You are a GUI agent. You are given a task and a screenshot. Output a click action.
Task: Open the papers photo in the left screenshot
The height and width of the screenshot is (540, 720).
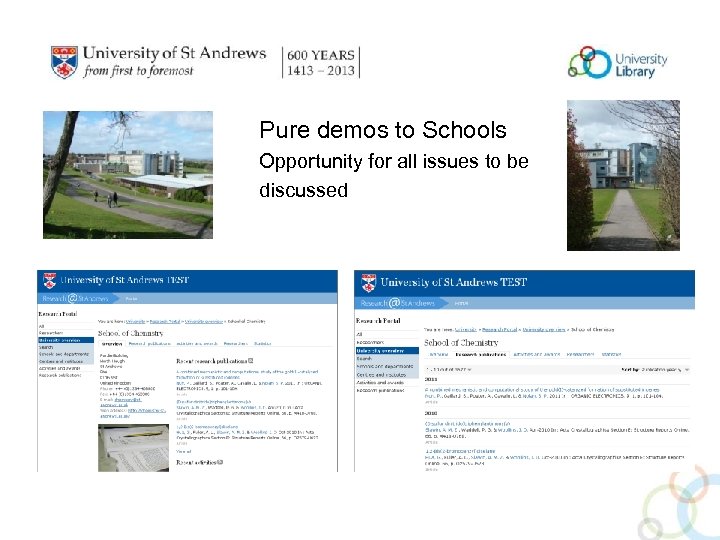133,448
